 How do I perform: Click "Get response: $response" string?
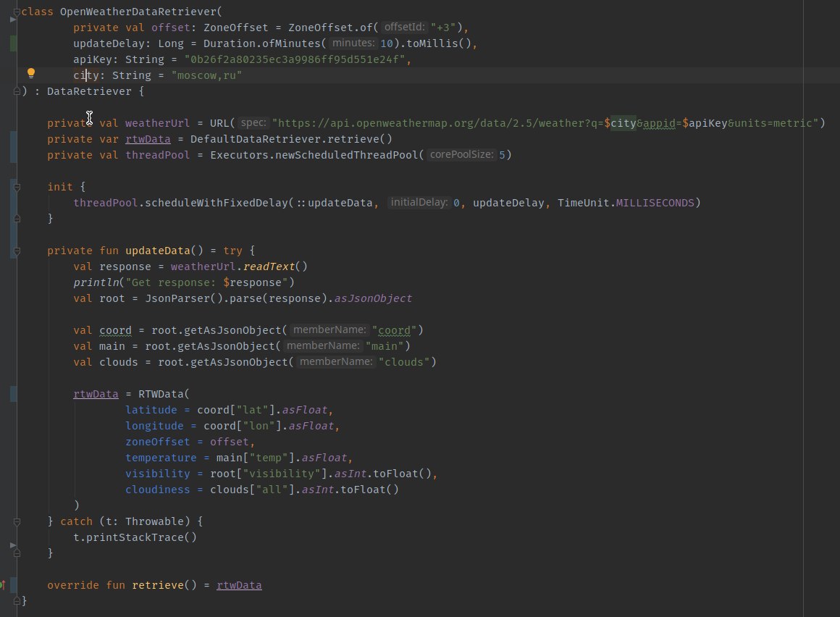click(x=207, y=282)
